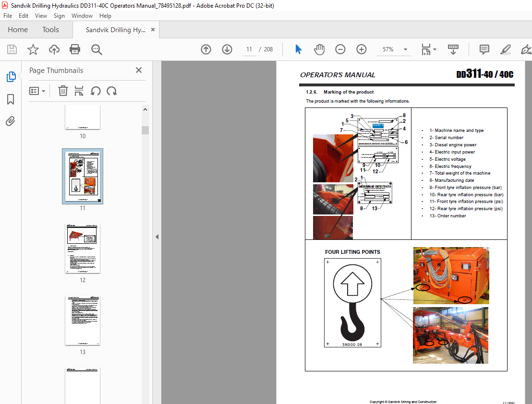Open the Page Thumbnails sidebar icon

[x=11, y=77]
